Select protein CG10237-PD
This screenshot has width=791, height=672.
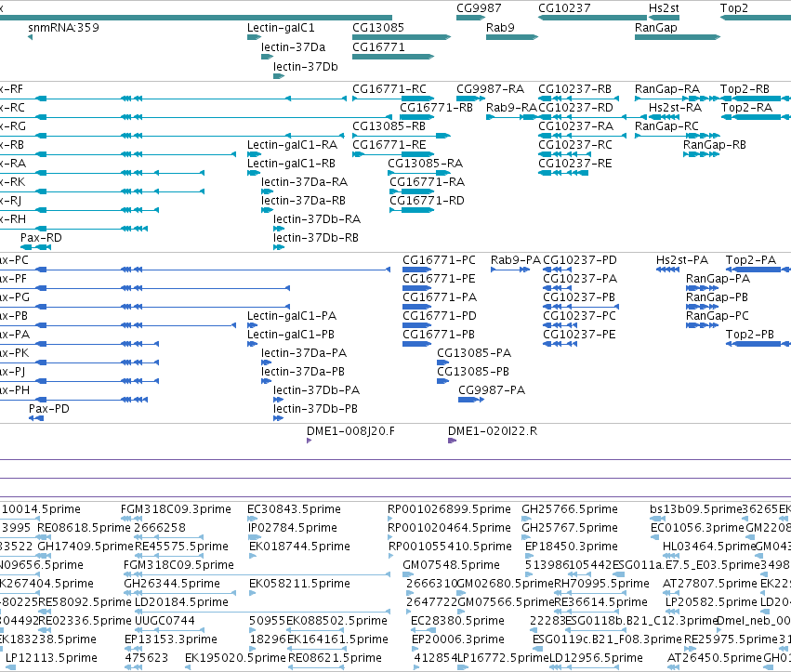pos(557,270)
